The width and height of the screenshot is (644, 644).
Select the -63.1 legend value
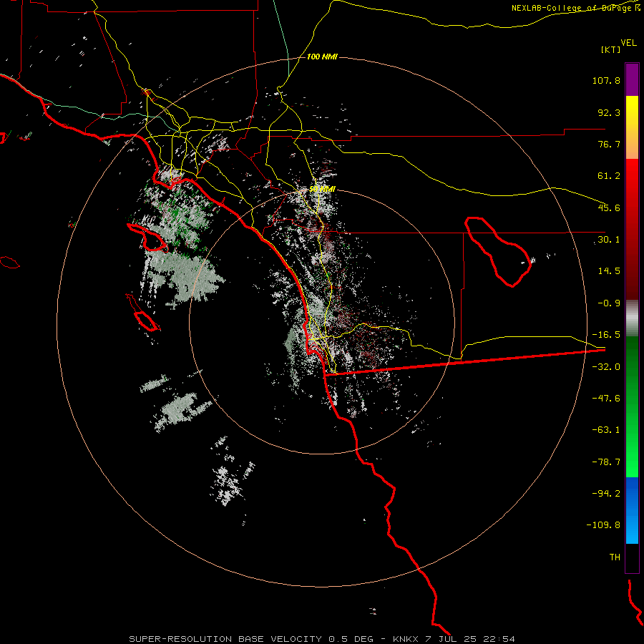click(x=606, y=430)
